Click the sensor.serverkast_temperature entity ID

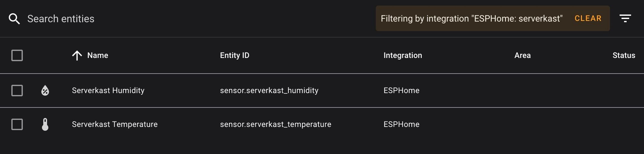click(x=275, y=124)
